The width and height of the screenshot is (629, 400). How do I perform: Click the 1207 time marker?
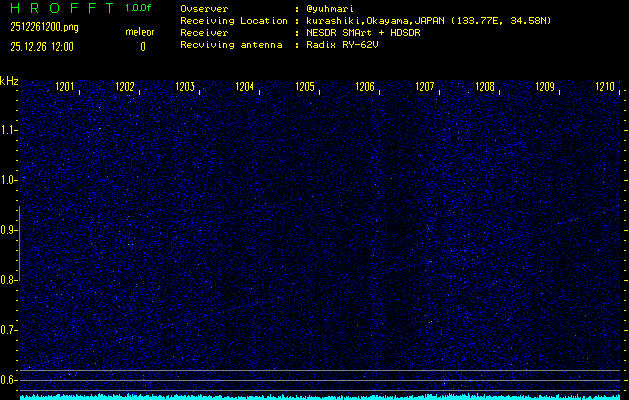425,87
